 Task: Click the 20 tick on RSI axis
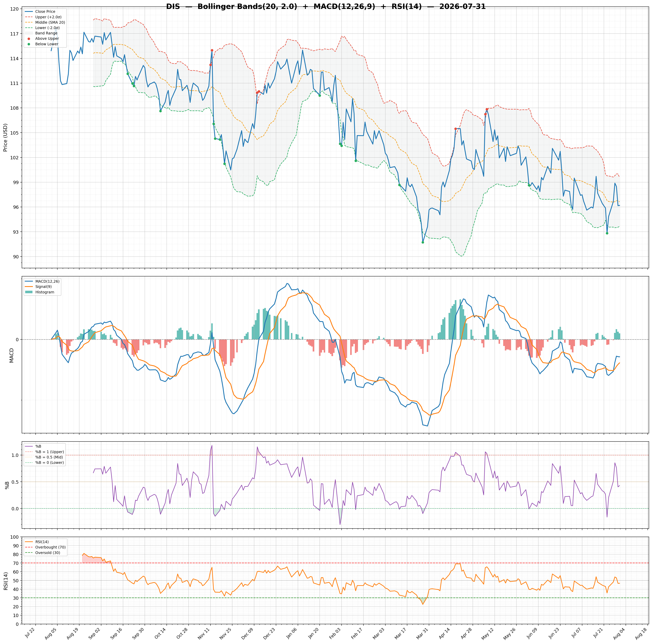pos(15,607)
